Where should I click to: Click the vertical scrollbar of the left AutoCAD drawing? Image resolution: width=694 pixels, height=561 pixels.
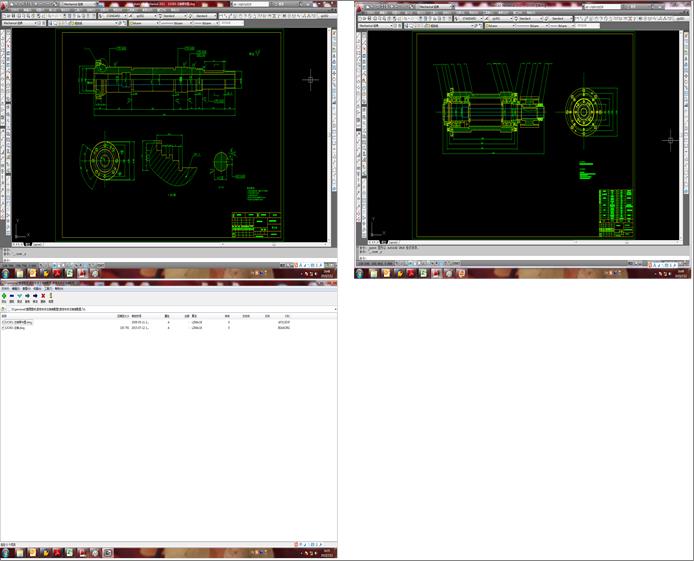click(329, 135)
